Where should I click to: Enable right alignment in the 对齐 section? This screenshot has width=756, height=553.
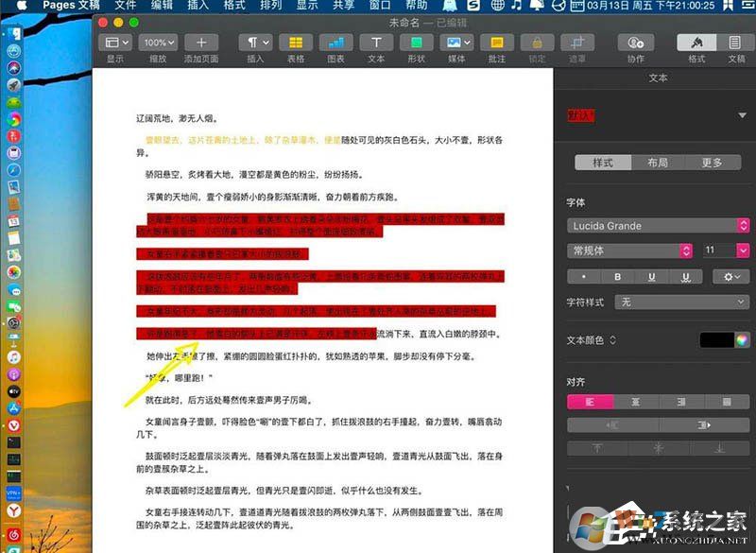[x=682, y=402]
